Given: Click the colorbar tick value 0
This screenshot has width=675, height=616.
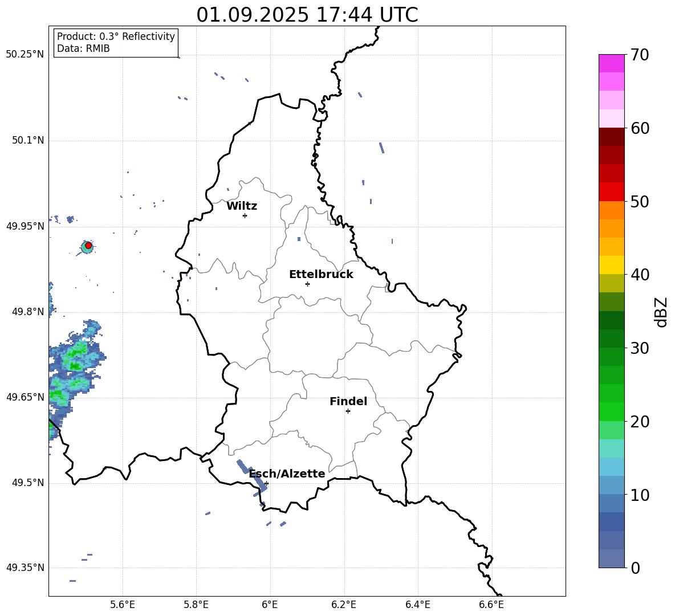Looking at the screenshot, I should point(635,568).
